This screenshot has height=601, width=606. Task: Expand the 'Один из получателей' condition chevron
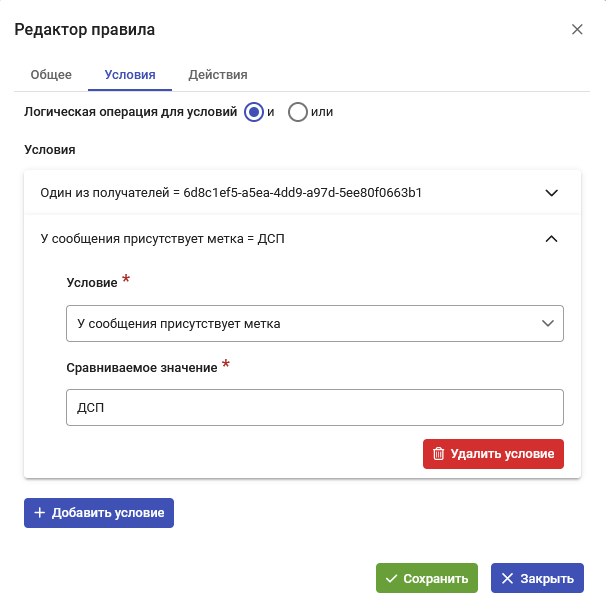pos(552,192)
